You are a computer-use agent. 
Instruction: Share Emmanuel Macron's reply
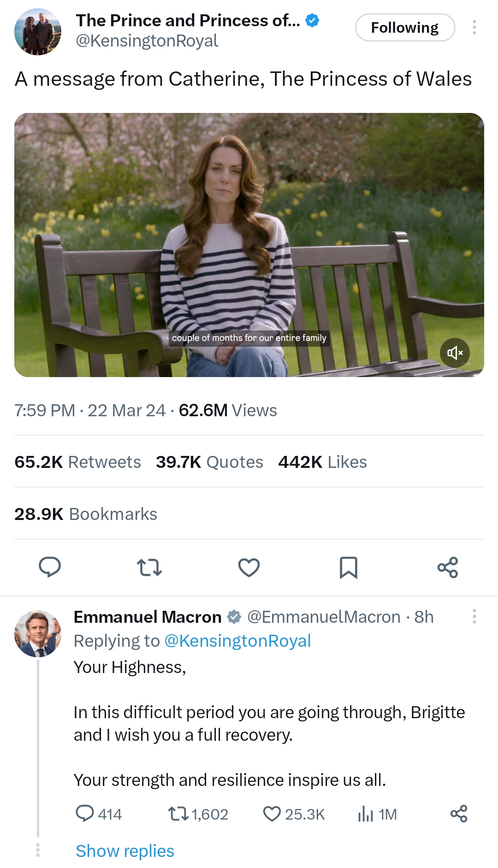459,814
